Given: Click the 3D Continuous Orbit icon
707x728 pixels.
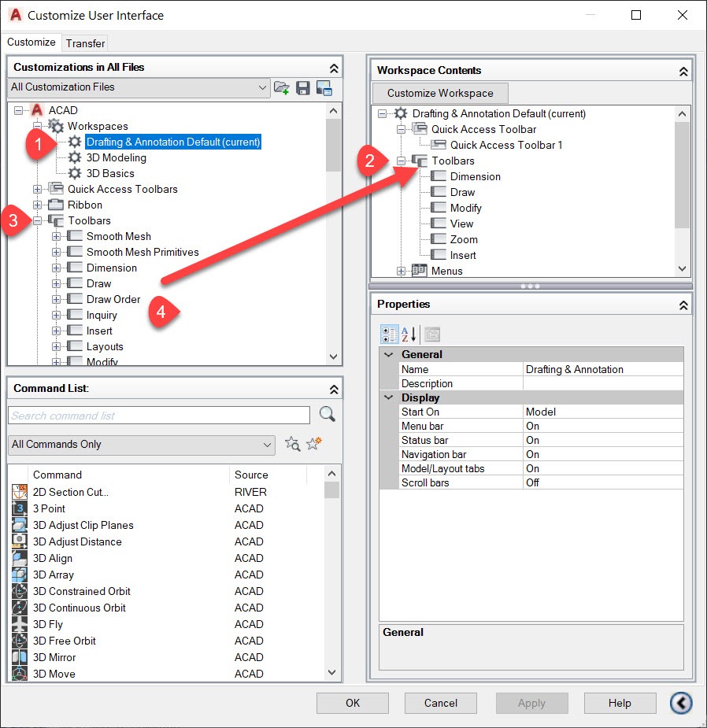Looking at the screenshot, I should click(20, 608).
